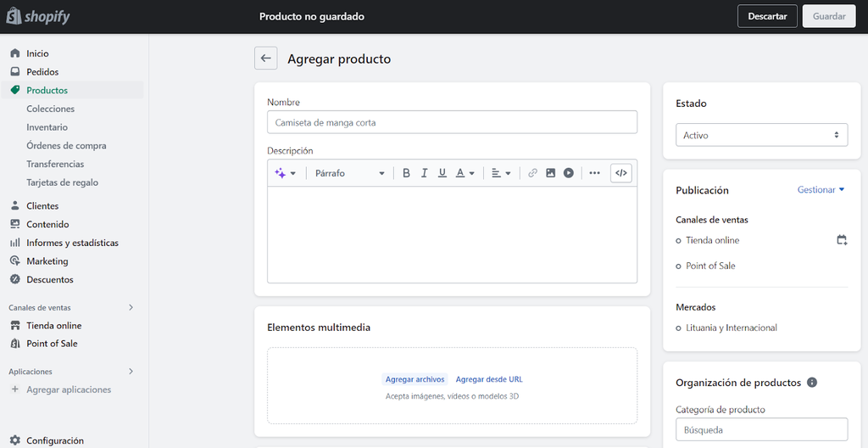This screenshot has width=868, height=448.
Task: Go to Pedidos in sidebar
Action: [x=42, y=72]
